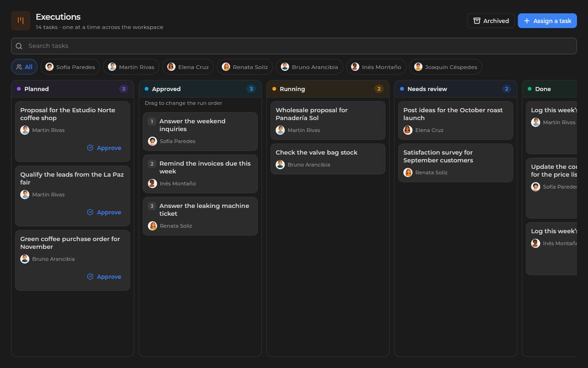Click the Approved column count badge
Image resolution: width=588 pixels, height=368 pixels.
point(251,89)
